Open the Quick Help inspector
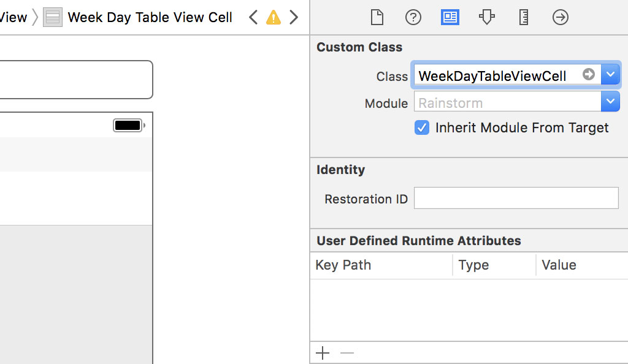 coord(413,17)
